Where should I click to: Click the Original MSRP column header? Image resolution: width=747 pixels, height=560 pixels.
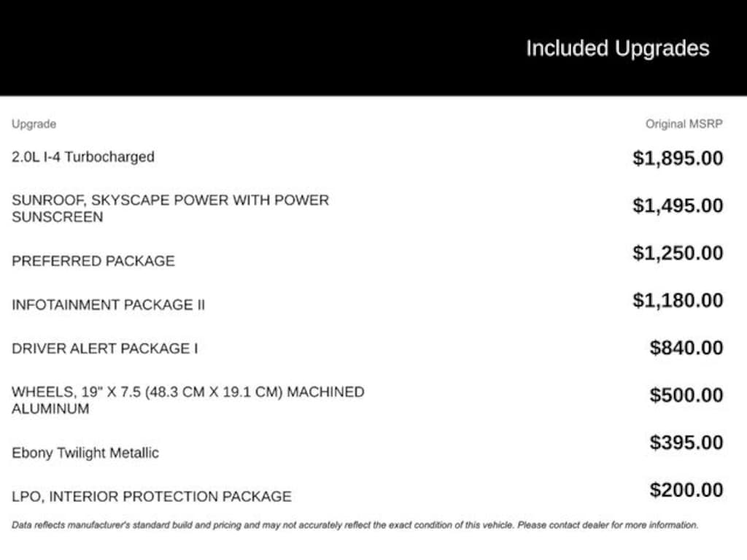pyautogui.click(x=684, y=124)
